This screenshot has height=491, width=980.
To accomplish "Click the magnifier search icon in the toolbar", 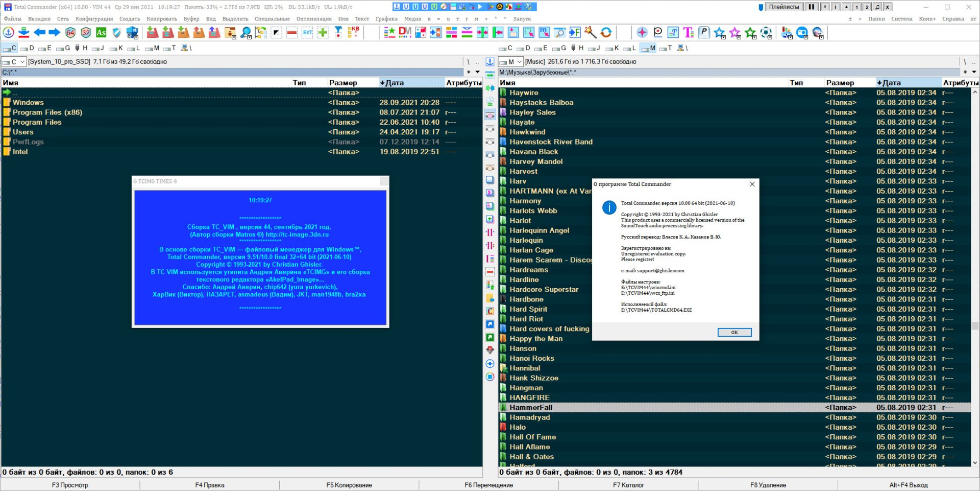I will tap(246, 33).
